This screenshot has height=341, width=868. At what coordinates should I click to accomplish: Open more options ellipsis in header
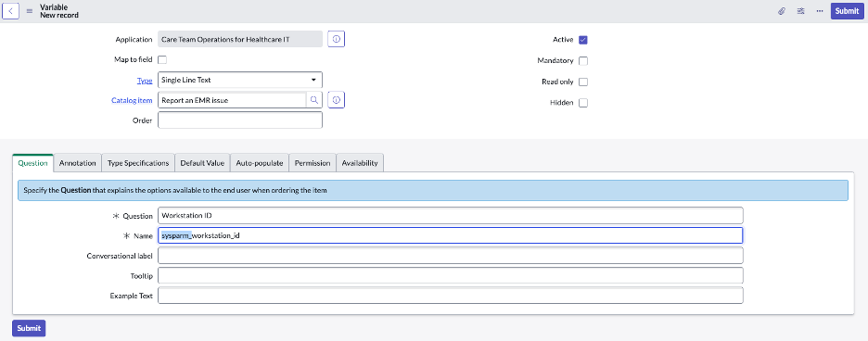(819, 11)
